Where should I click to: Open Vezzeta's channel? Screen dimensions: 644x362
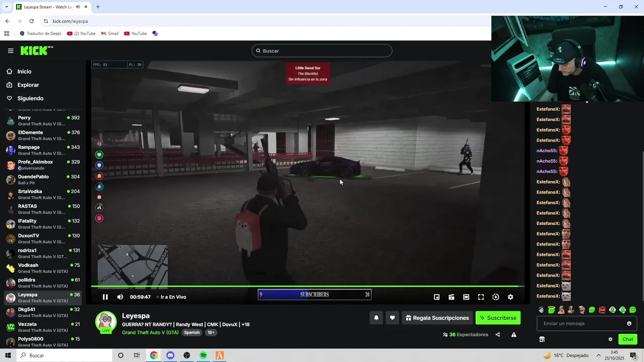[43, 327]
